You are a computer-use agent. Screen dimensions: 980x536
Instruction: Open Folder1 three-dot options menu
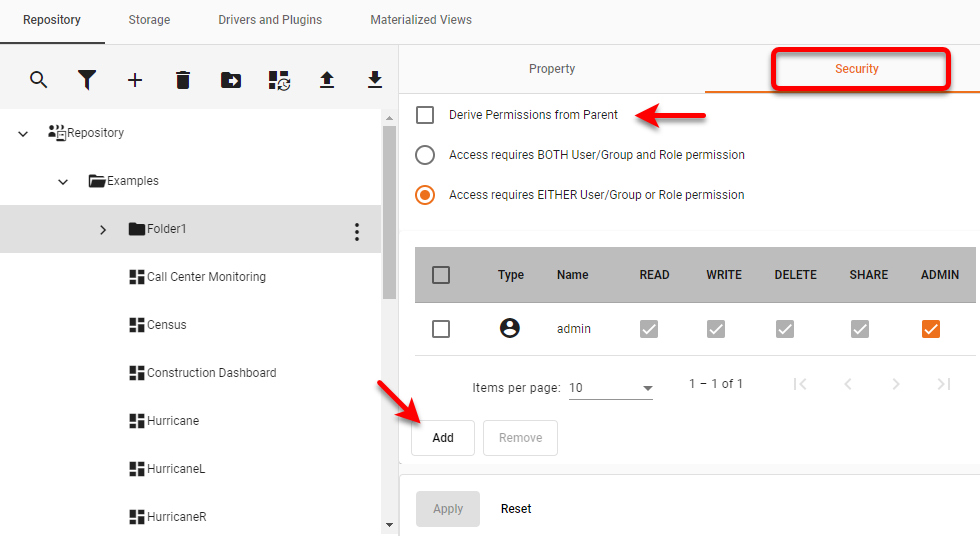pos(357,231)
